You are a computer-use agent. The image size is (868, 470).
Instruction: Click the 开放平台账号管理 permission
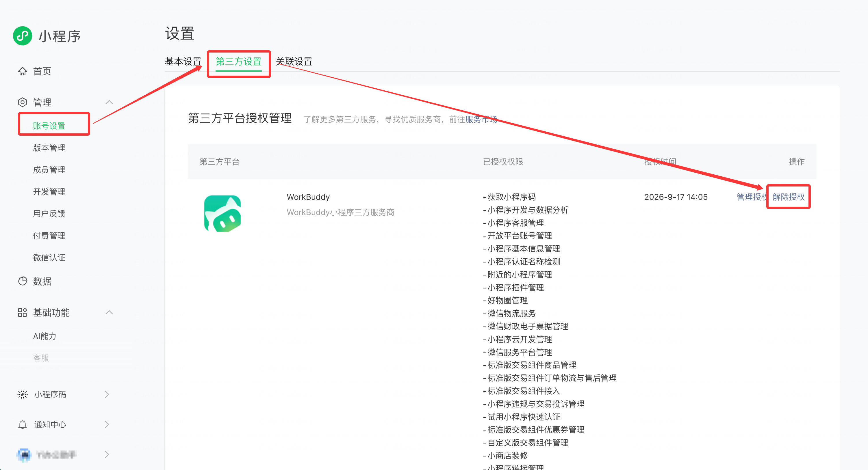point(517,236)
